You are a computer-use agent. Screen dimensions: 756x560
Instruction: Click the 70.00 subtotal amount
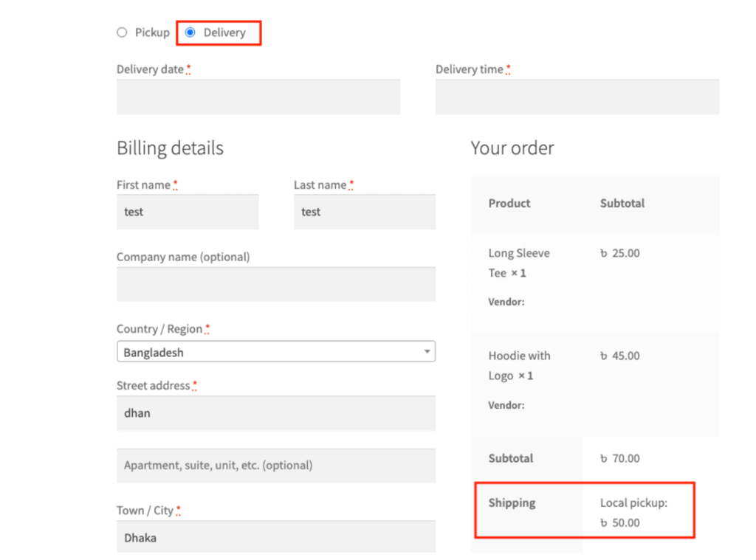620,458
